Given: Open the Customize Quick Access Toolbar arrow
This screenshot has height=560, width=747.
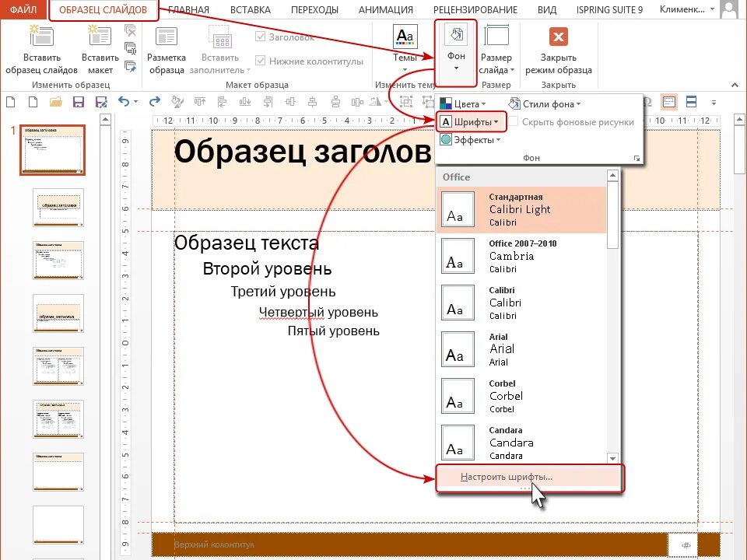Looking at the screenshot, I should pos(714,102).
